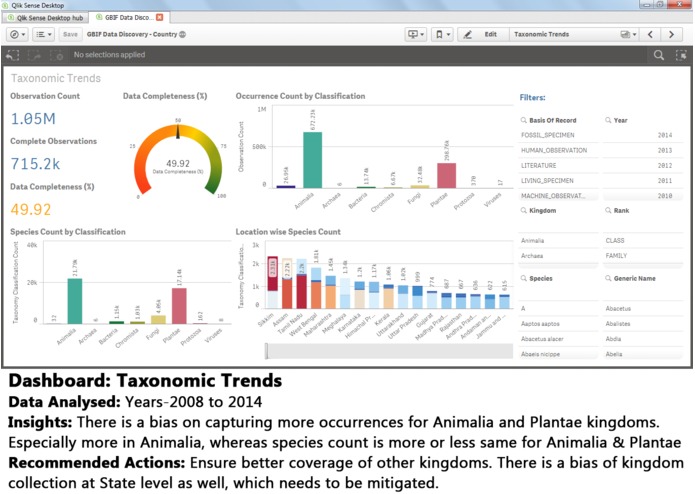Click the step forward selection icon
This screenshot has width=695, height=494.
pyautogui.click(x=34, y=55)
